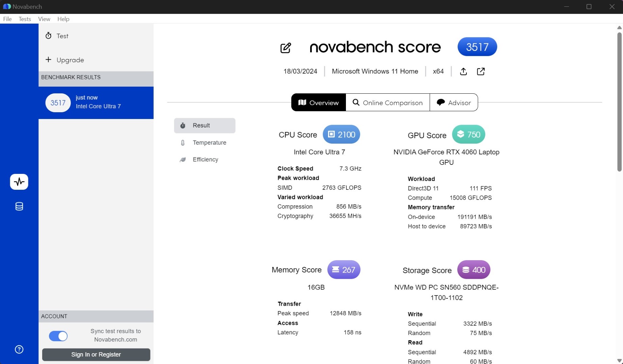Click the 7.3 GHz clock speed value
Screen dimensions: 623x364
(350, 169)
